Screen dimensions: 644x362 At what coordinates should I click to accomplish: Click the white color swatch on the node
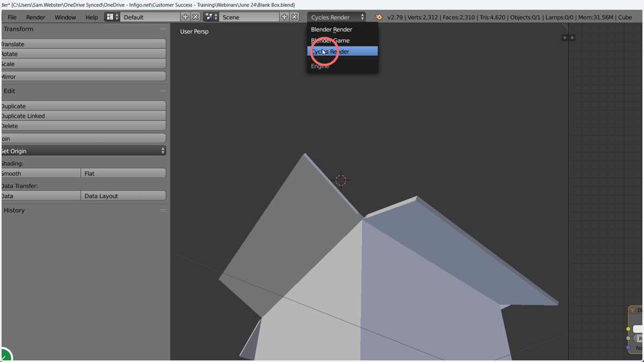tap(638, 329)
